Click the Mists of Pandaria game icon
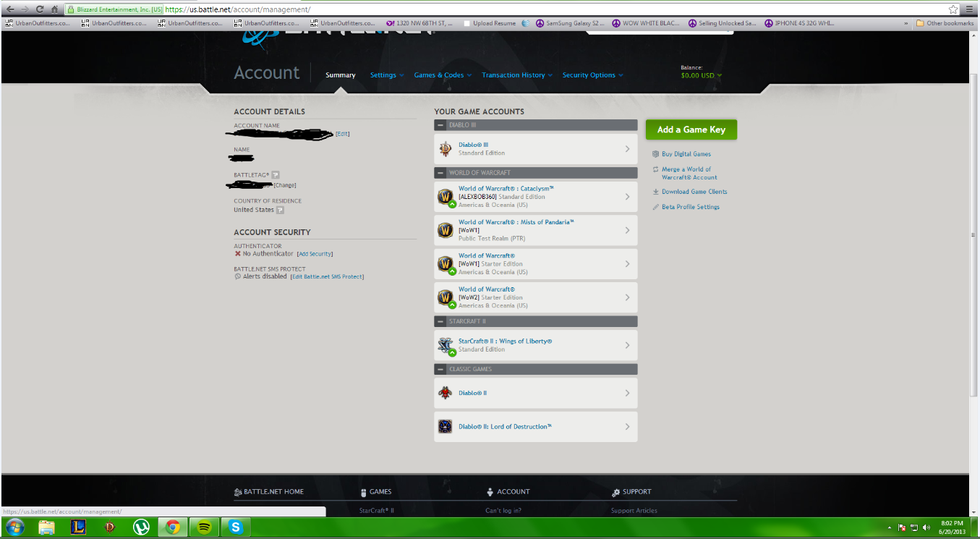Screen dimensions: 980x539 446,230
